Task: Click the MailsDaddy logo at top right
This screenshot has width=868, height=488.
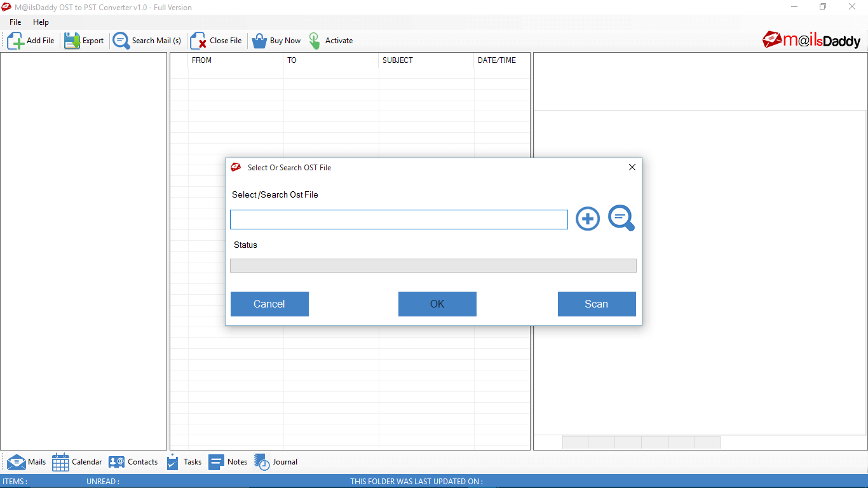Action: click(811, 40)
